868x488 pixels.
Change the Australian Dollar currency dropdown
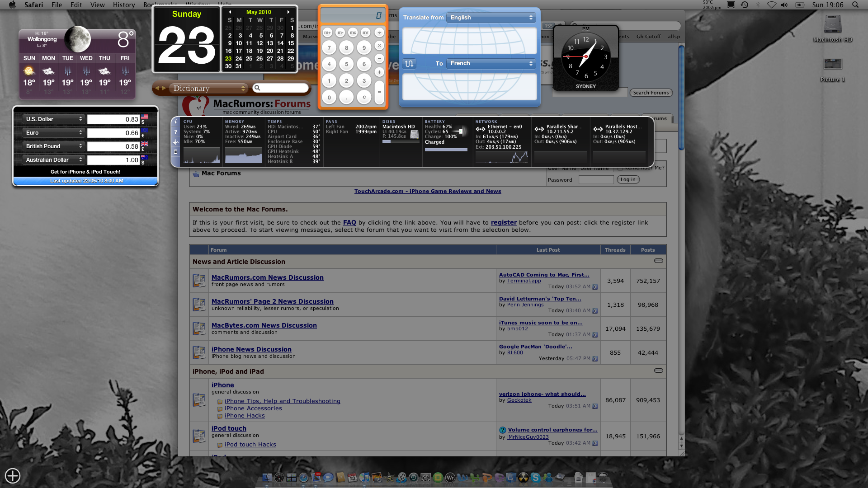tap(54, 160)
